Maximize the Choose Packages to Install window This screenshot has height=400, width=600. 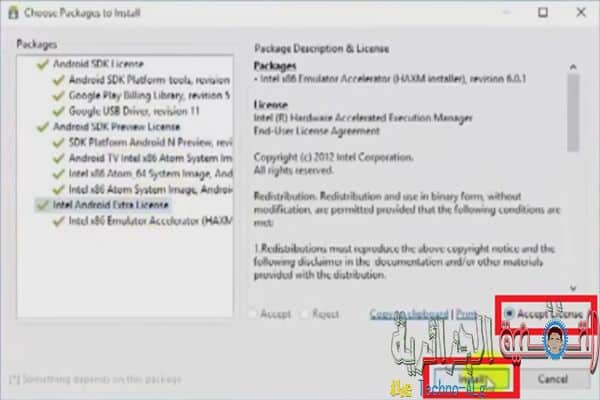(543, 12)
